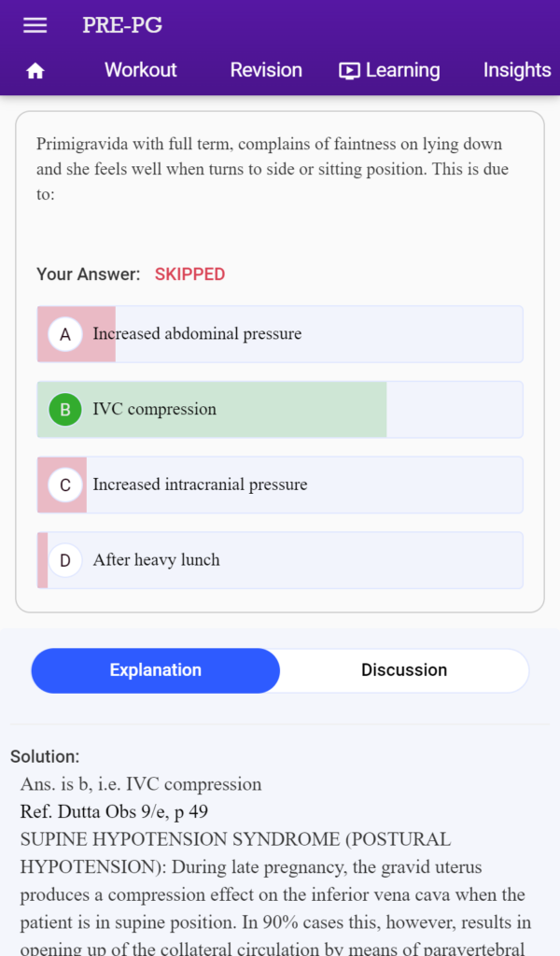Open the hamburger navigation menu

click(35, 25)
